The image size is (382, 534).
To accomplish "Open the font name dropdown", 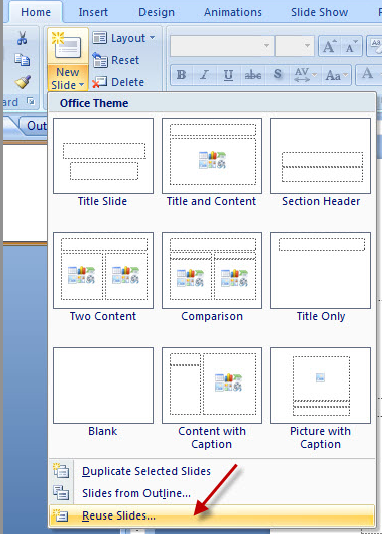I will point(266,45).
